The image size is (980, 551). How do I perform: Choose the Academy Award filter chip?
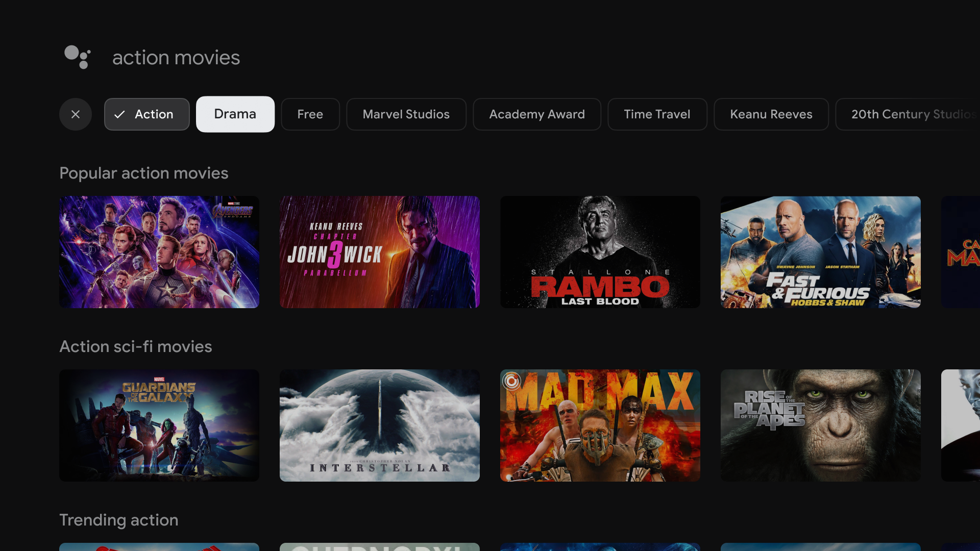pos(537,114)
